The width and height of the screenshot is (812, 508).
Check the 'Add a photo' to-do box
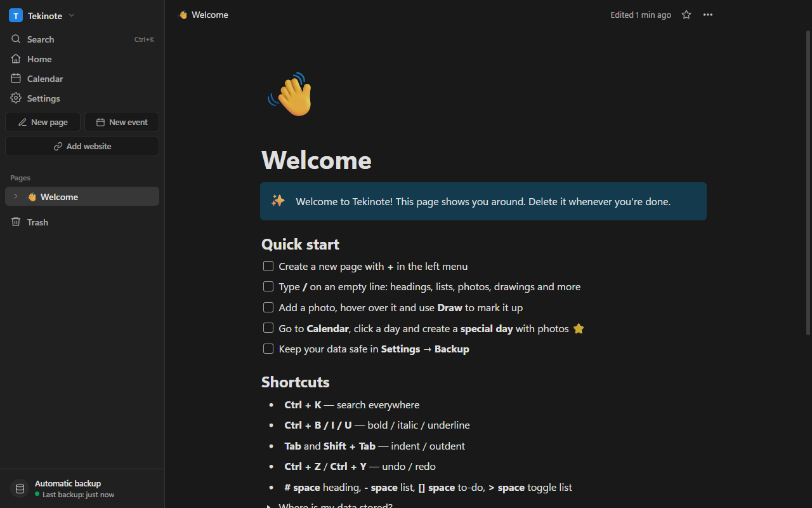268,307
